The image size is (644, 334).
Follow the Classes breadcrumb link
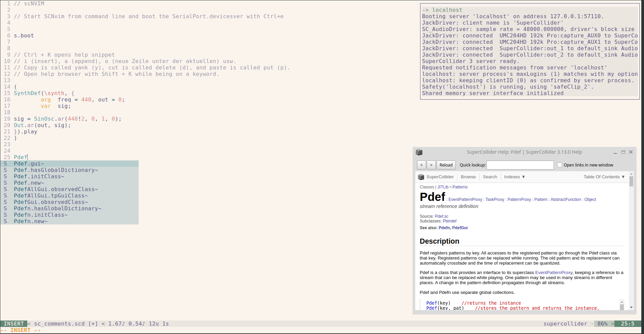point(427,187)
